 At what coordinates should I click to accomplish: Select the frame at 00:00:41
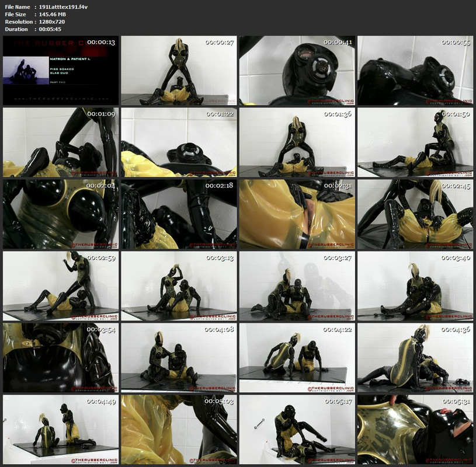pos(297,71)
